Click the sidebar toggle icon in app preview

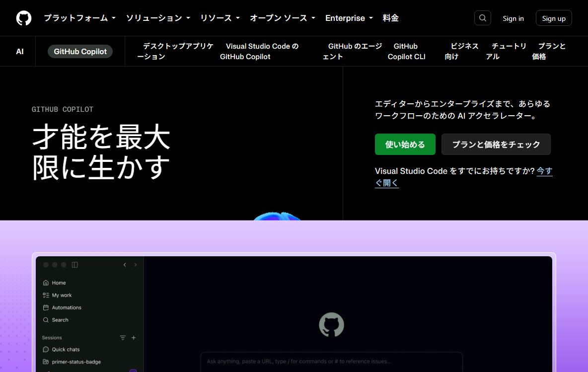(x=74, y=265)
